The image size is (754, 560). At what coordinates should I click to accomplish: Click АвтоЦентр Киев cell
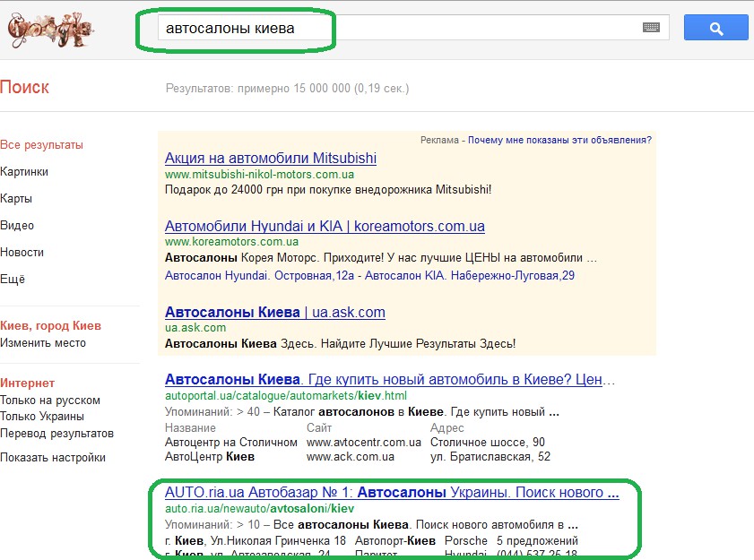pyautogui.click(x=210, y=456)
